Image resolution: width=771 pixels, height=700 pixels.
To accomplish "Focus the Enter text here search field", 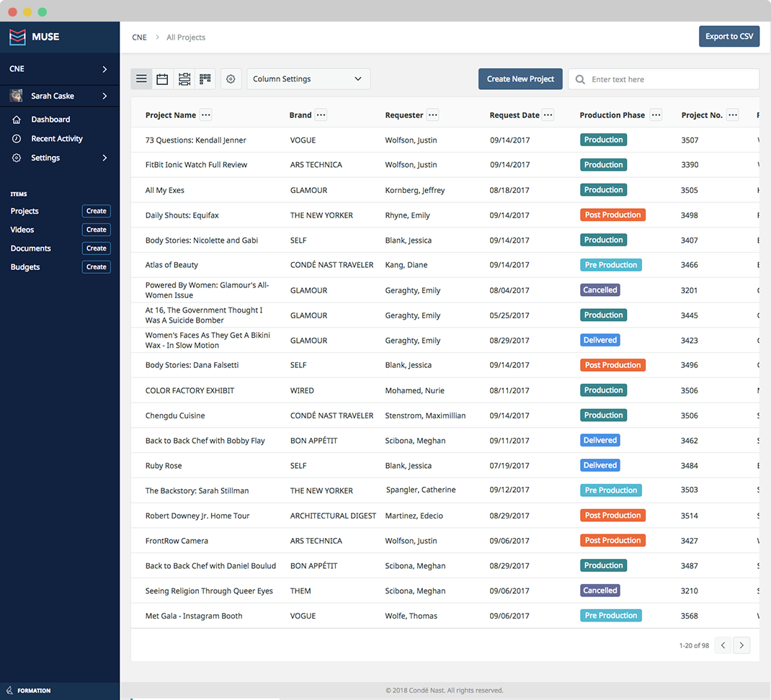I will coord(664,79).
